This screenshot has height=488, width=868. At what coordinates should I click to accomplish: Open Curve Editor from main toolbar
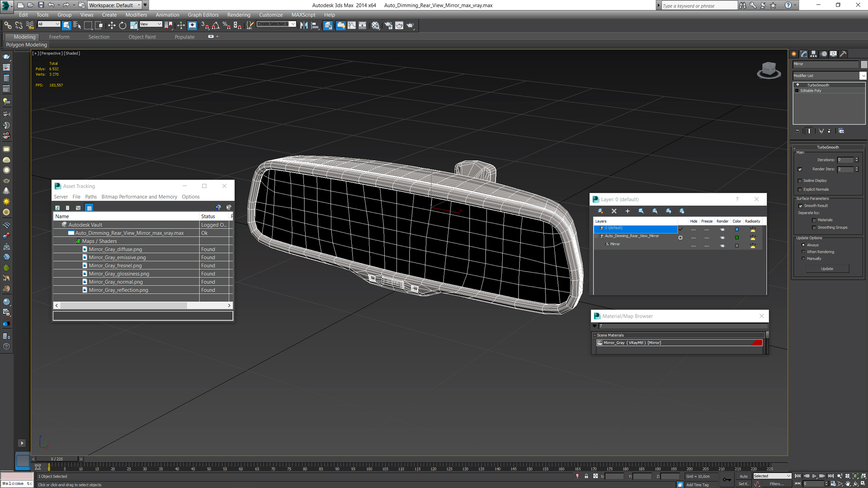[x=351, y=26]
